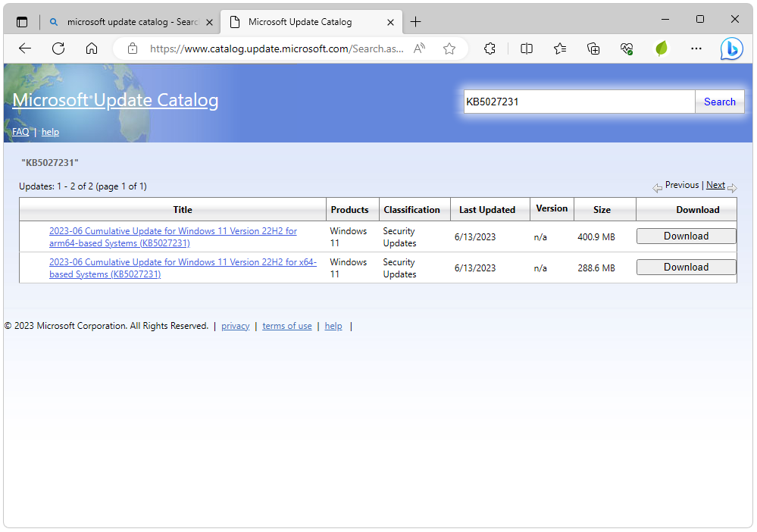Click the browser Back arrow

[x=25, y=49]
